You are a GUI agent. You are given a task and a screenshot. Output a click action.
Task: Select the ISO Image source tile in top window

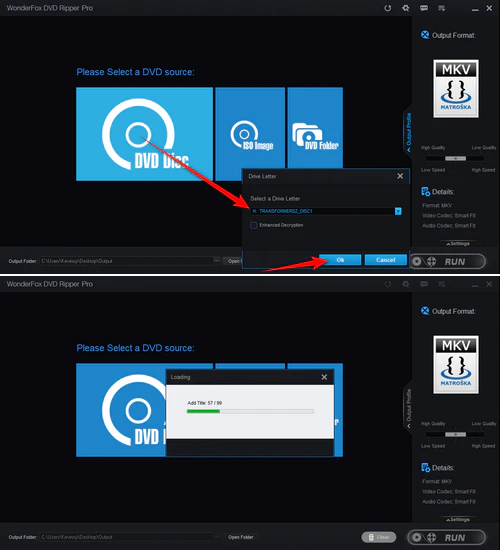pos(250,128)
